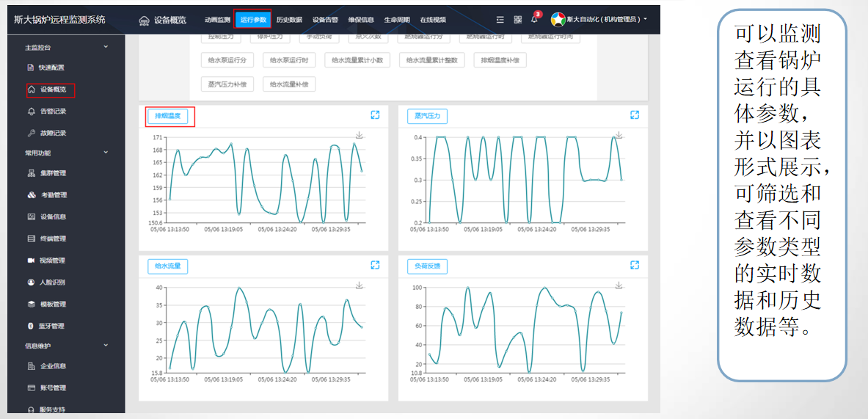This screenshot has width=868, height=419.
Task: Download the 负荷反馈 chart image
Action: coord(619,285)
